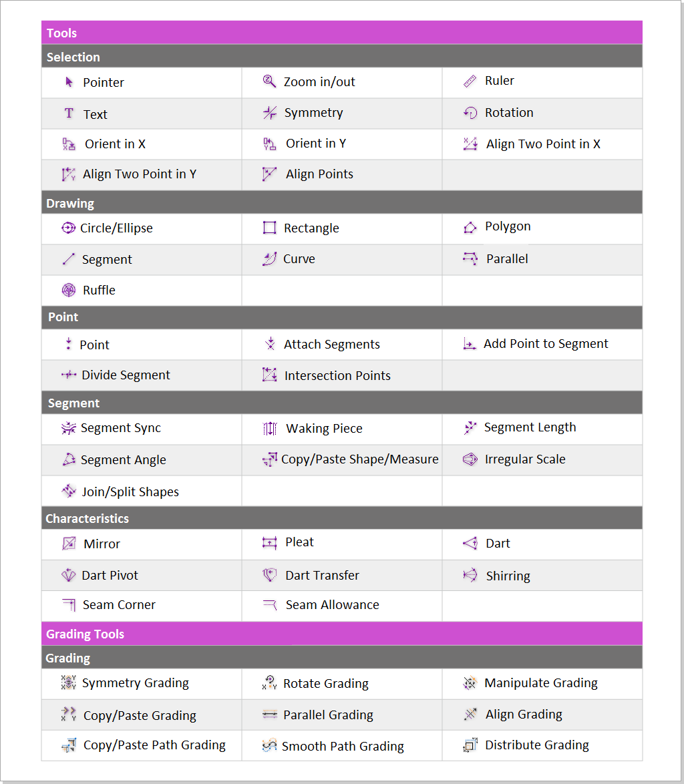Click the Dart Pivot icon
The width and height of the screenshot is (684, 784).
click(69, 575)
